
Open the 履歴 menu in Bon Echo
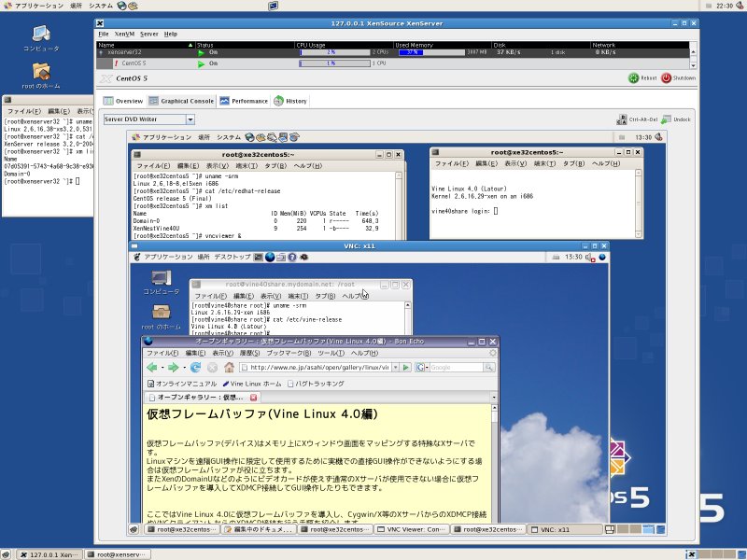click(x=249, y=354)
